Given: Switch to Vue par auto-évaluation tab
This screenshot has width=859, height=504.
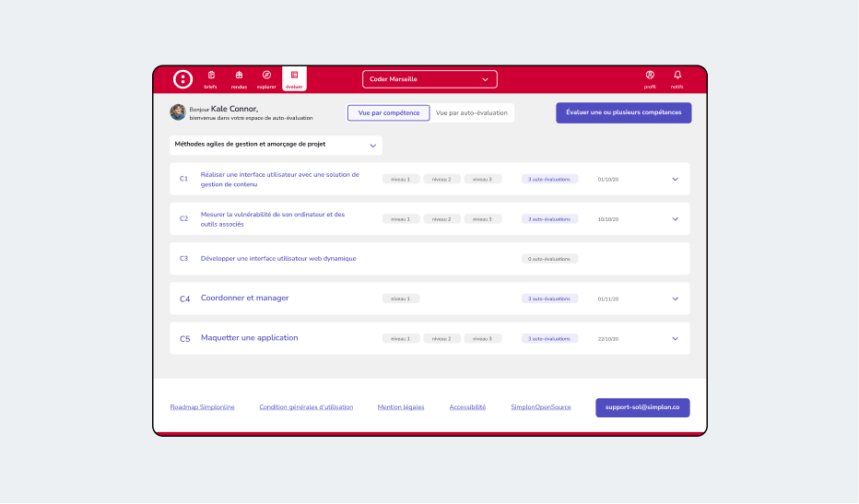Looking at the screenshot, I should click(472, 112).
